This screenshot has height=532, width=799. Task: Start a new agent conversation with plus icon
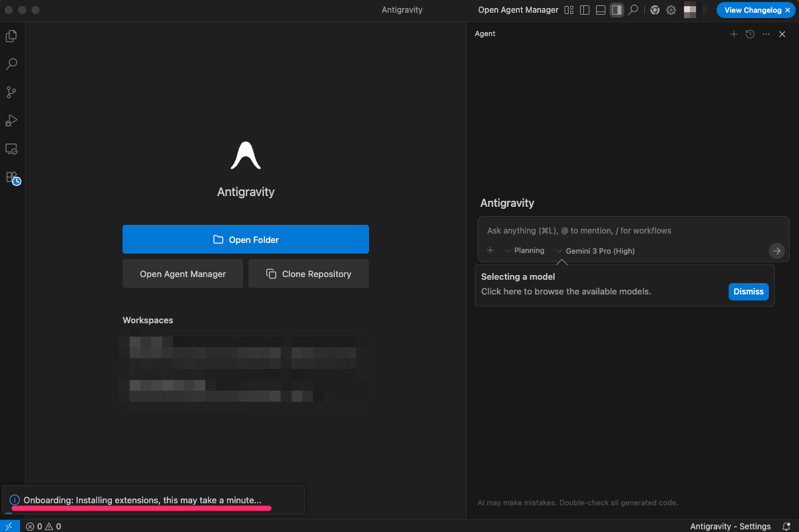pyautogui.click(x=733, y=34)
